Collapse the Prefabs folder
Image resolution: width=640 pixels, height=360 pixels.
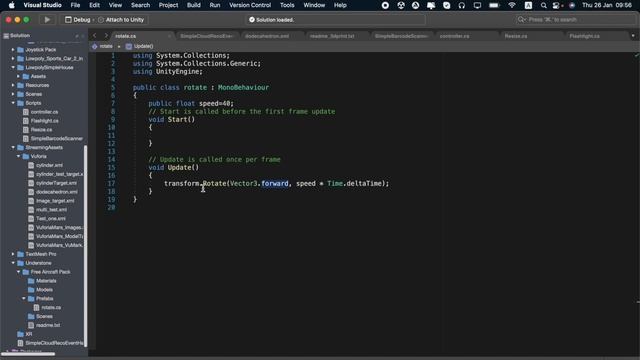pyautogui.click(x=24, y=298)
